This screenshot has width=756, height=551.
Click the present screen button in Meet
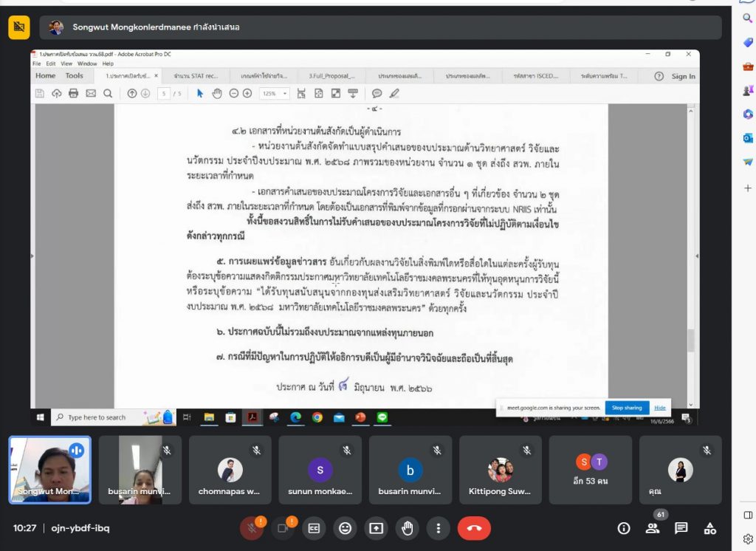[376, 528]
